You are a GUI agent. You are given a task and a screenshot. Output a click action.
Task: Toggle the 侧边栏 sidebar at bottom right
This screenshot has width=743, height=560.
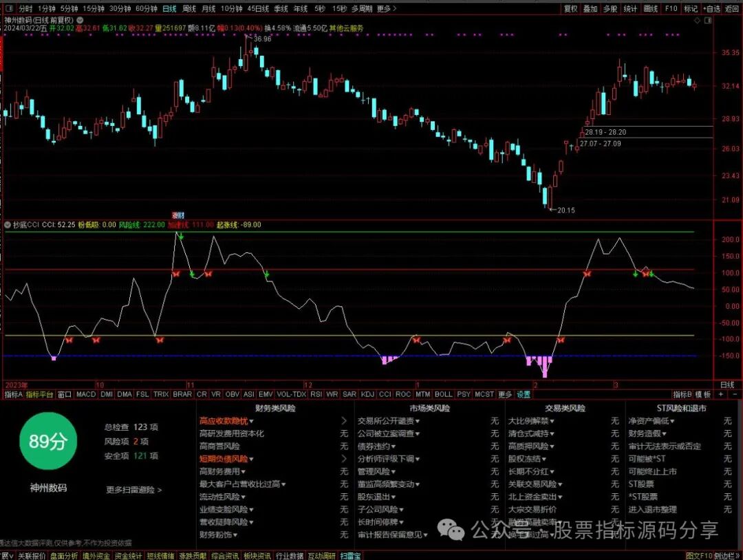pyautogui.click(x=726, y=556)
